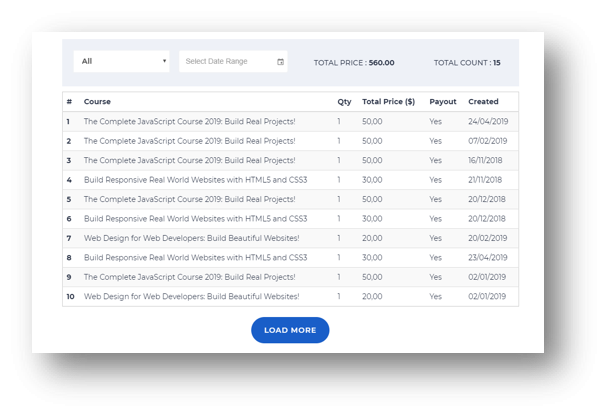This screenshot has width=609, height=418.
Task: Click the created date 24/04/2019
Action: [488, 122]
